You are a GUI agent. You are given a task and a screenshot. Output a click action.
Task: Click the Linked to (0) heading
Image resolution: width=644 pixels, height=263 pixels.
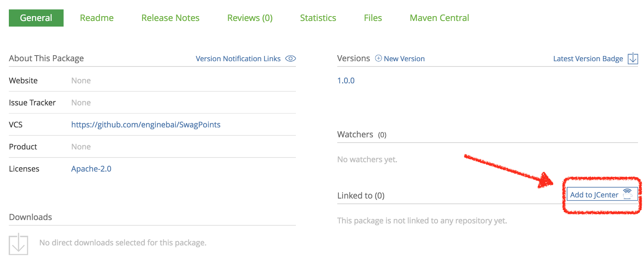(361, 196)
